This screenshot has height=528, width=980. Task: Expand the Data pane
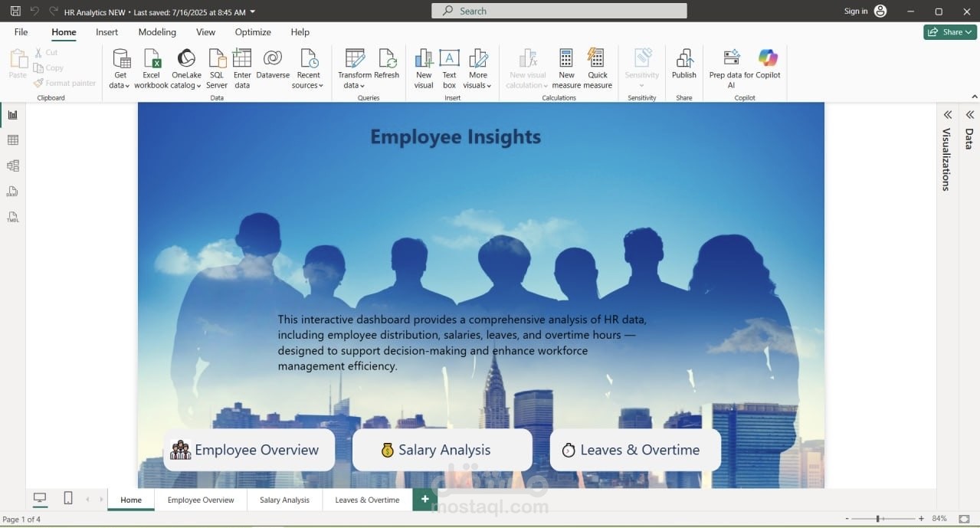969,115
